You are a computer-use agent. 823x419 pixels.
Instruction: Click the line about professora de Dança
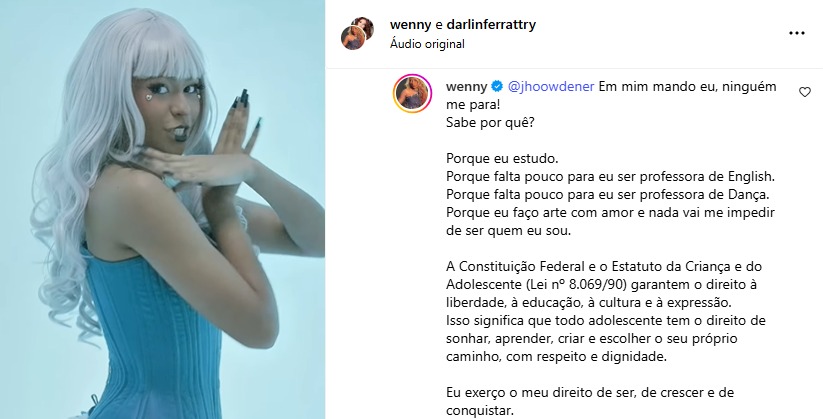pos(607,194)
